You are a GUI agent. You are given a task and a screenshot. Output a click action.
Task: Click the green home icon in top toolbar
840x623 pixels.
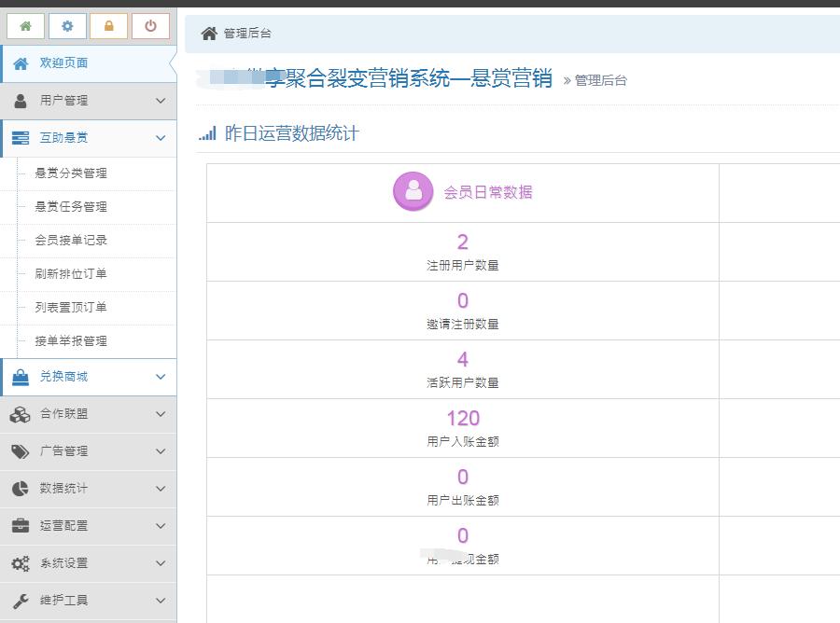tap(25, 26)
